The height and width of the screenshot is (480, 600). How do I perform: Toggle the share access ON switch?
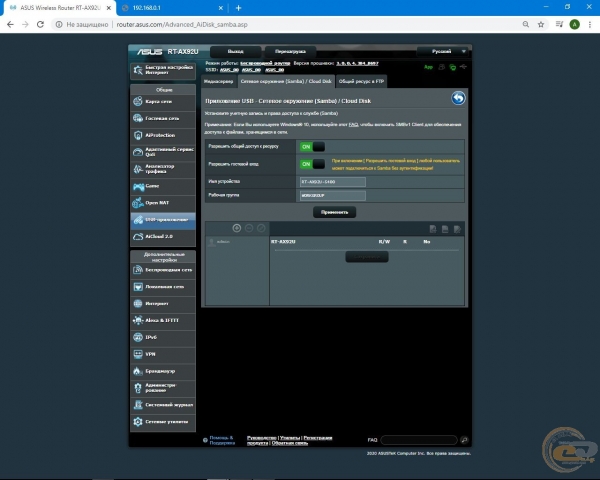click(x=312, y=147)
